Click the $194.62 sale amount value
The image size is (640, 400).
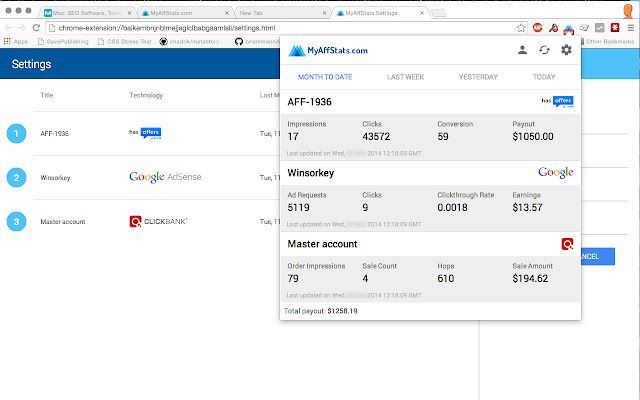coord(530,278)
